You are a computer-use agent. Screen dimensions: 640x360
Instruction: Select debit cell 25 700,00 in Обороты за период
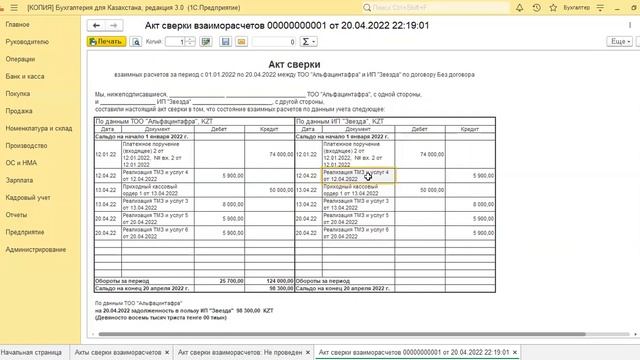pos(220,281)
